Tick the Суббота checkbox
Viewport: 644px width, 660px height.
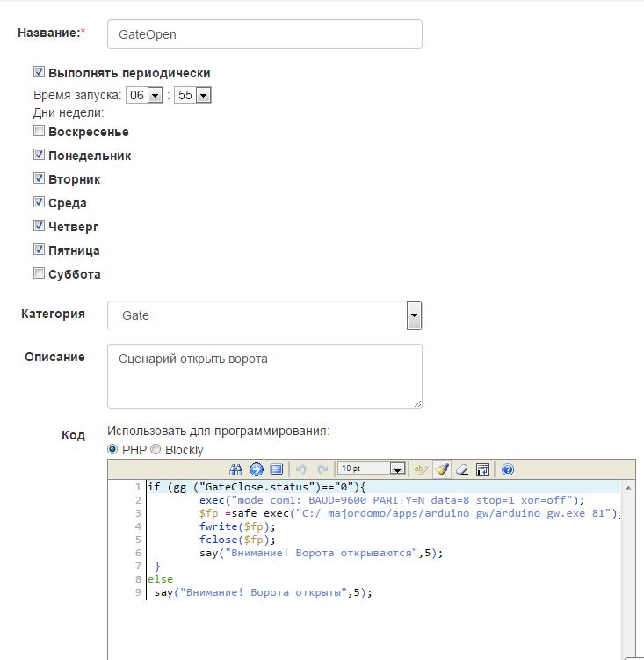coord(40,273)
